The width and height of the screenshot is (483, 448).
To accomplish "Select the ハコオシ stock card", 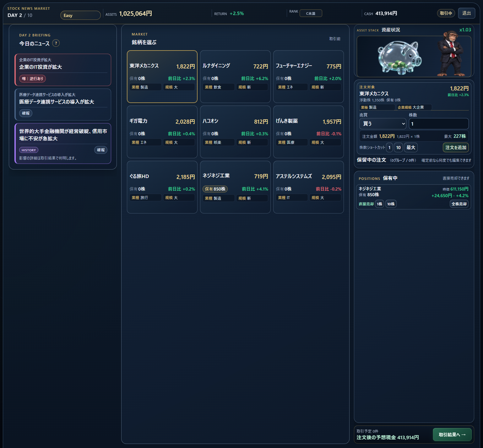I will (235, 132).
